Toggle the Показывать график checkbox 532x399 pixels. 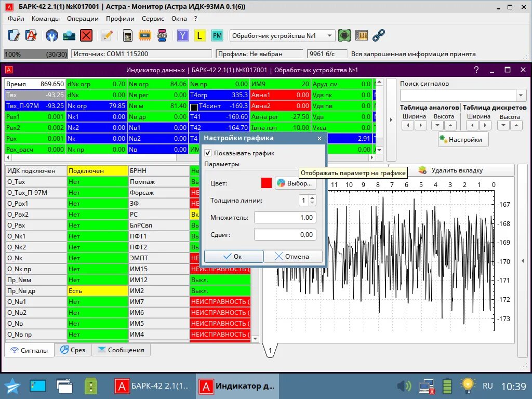pos(208,153)
